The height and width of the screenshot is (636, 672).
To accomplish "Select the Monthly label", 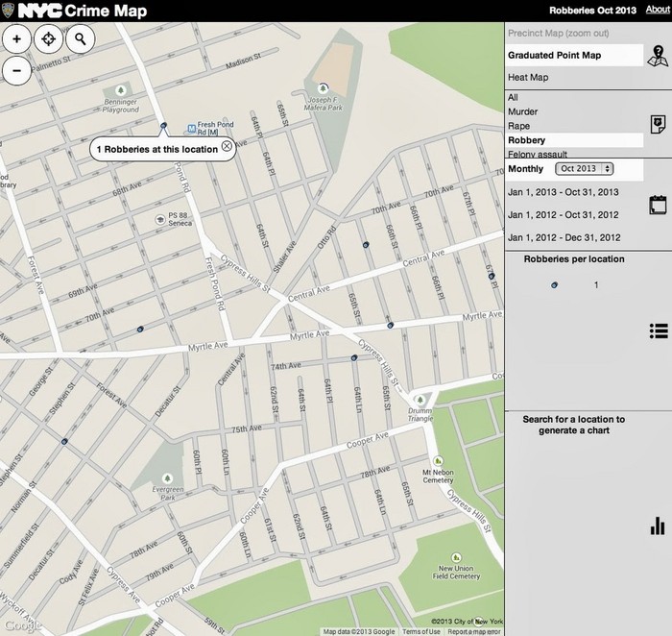I will click(x=525, y=169).
